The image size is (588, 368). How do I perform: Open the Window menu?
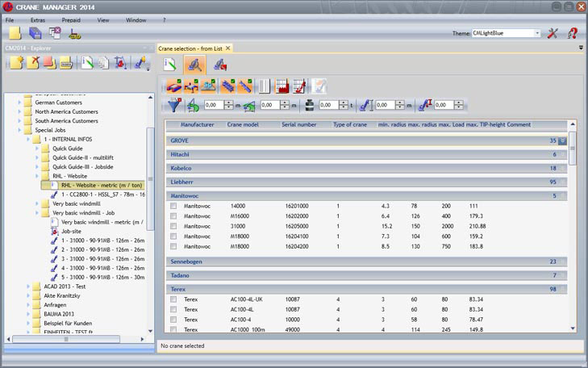point(136,20)
